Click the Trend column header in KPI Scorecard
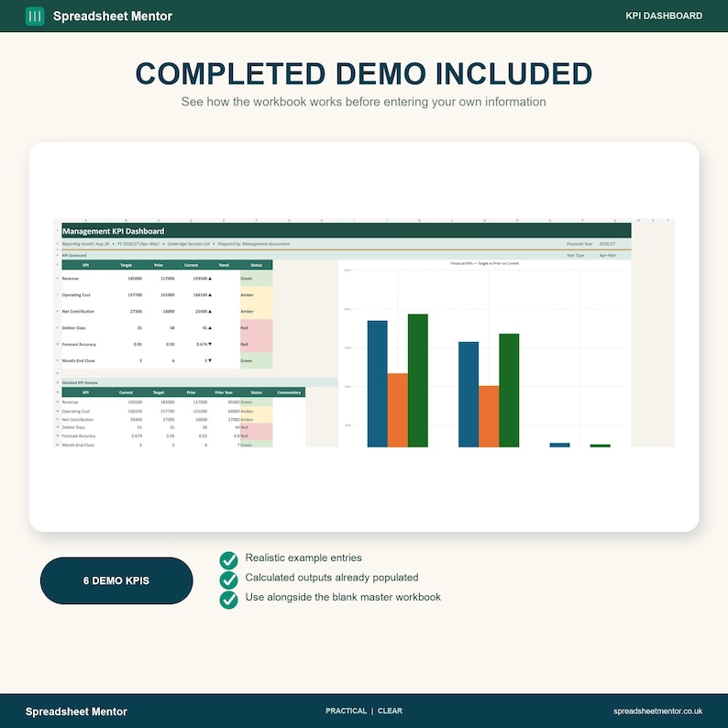Image resolution: width=728 pixels, height=728 pixels. click(x=224, y=265)
